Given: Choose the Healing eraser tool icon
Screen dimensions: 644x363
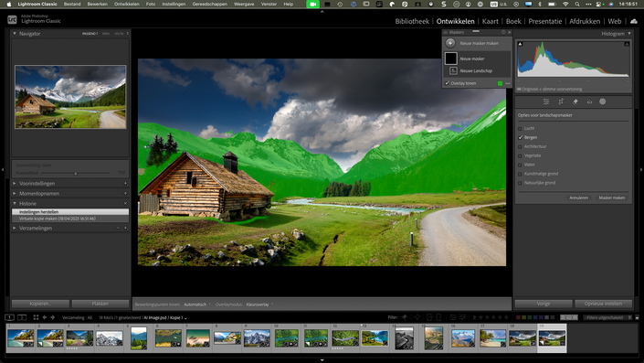Looking at the screenshot, I should [575, 101].
